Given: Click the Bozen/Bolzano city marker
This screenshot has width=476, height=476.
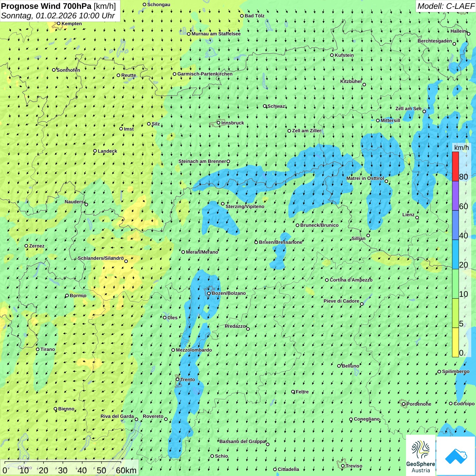Looking at the screenshot, I should 209,293.
